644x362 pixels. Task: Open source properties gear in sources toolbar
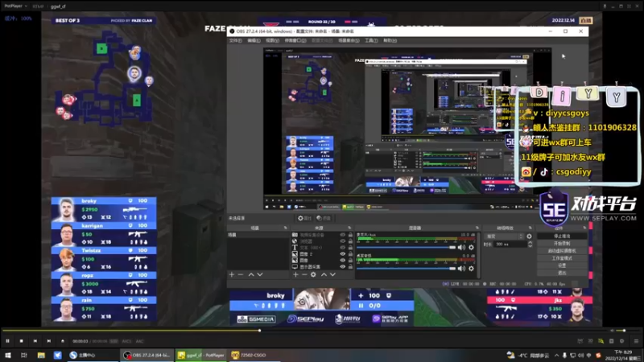pyautogui.click(x=313, y=274)
